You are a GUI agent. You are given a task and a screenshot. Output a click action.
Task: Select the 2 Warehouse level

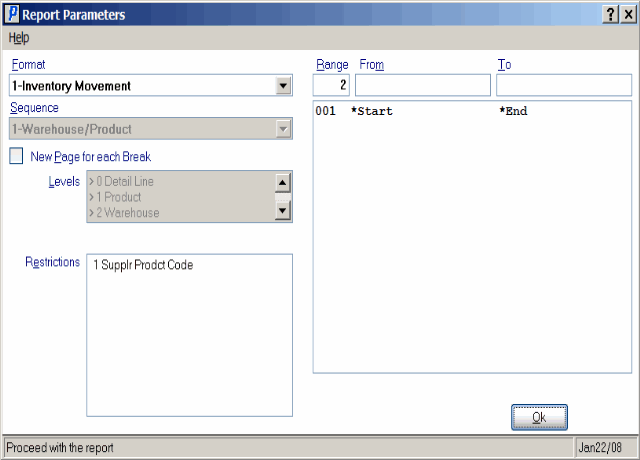124,212
